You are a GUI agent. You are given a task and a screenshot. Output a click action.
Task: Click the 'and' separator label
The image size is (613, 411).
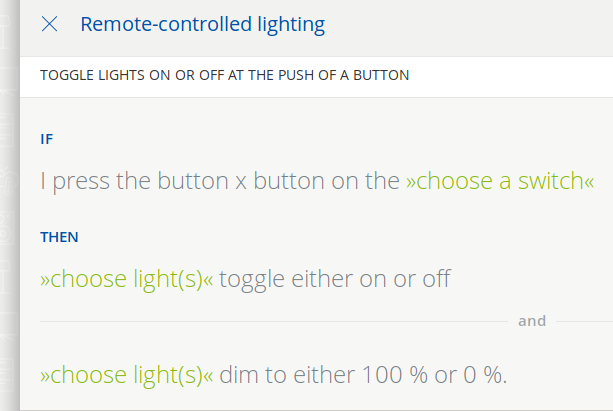coord(532,321)
